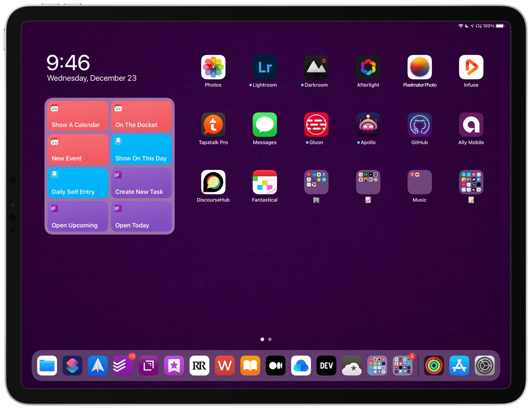Open Ally Mobile
The height and width of the screenshot is (410, 532).
pyautogui.click(x=471, y=125)
